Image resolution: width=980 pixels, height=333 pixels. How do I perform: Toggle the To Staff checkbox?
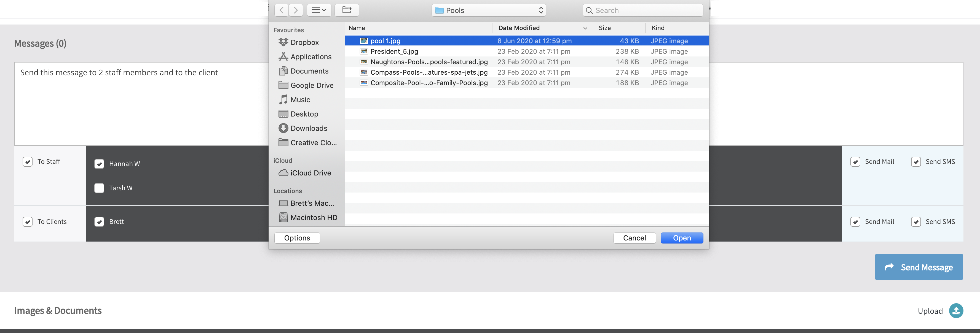27,162
